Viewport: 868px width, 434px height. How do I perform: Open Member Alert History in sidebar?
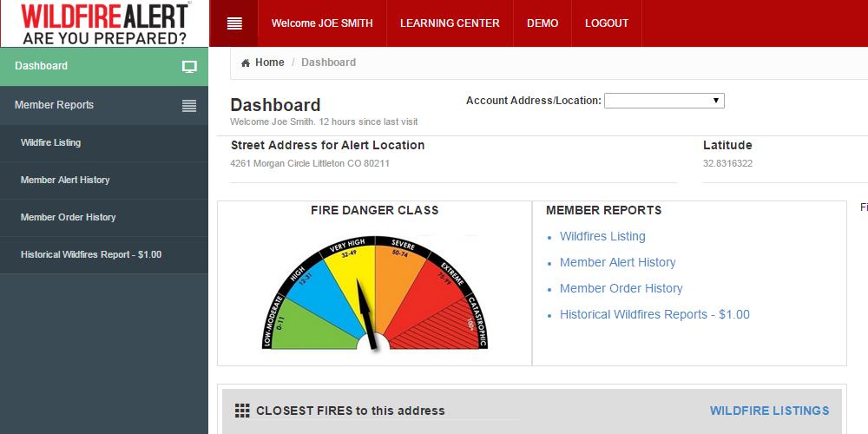pos(65,180)
